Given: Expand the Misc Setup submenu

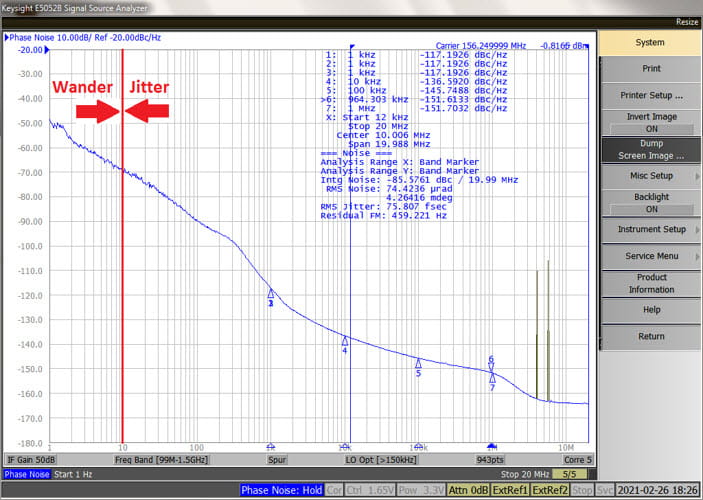Looking at the screenshot, I should point(651,176).
